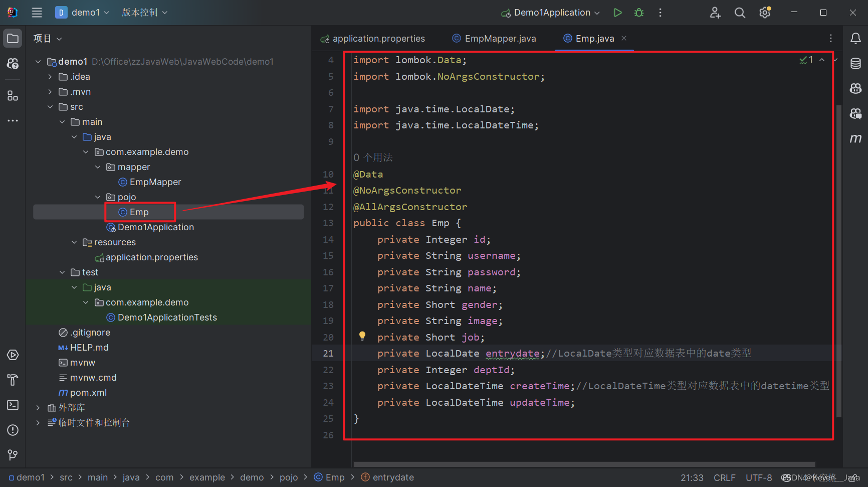The image size is (868, 487).
Task: Open the Commit tool window icon
Action: click(13, 64)
